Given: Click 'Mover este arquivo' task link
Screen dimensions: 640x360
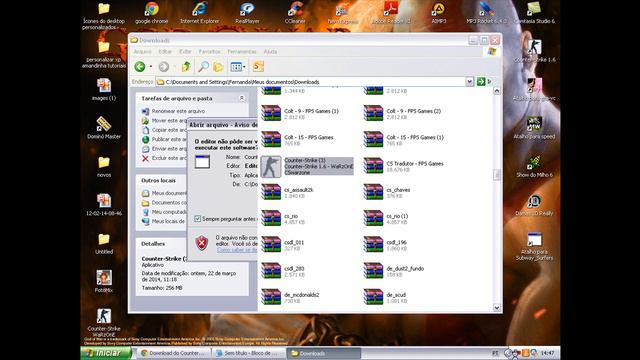Looking at the screenshot, I should 164,120.
